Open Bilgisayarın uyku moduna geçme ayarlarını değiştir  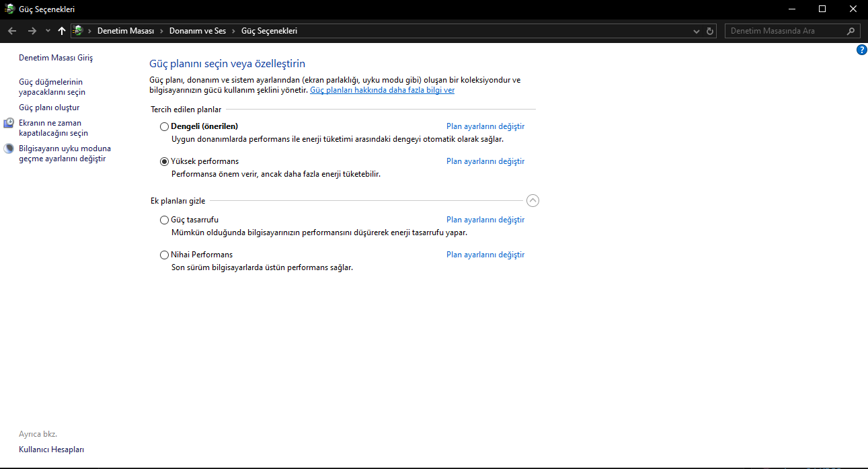click(65, 154)
